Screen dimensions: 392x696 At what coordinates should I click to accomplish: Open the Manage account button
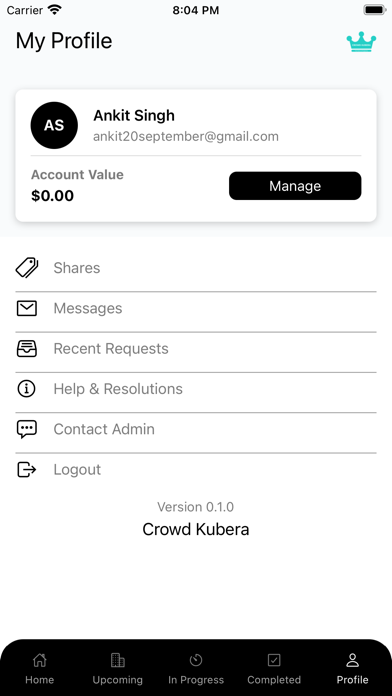(295, 186)
